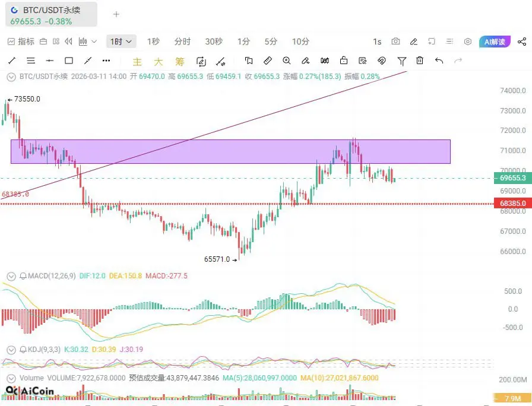
Task: Select the rectangle drawing tool
Action: 69,61
